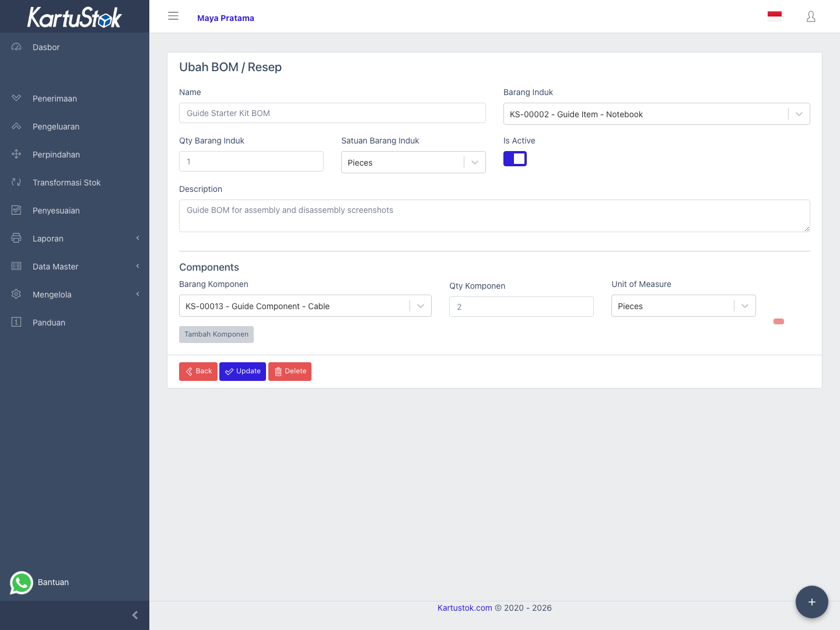Viewport: 840px width, 630px height.
Task: Open the Barang Komponen dropdown
Action: [x=305, y=306]
